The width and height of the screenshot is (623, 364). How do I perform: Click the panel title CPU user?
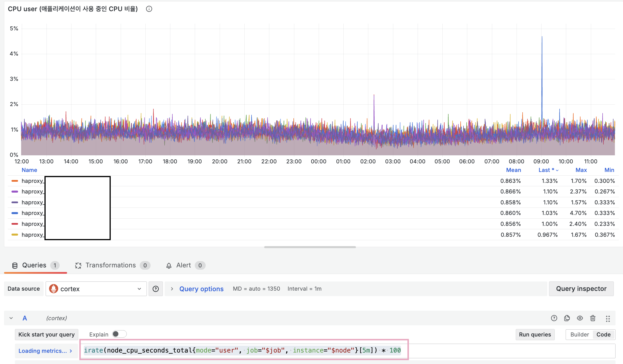[x=73, y=9]
